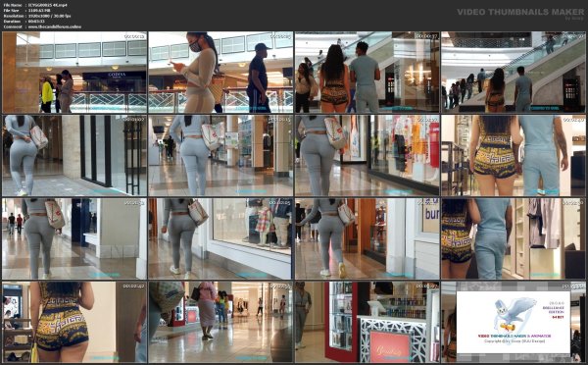Open the thumbnail showing tall black door frames
The image size is (588, 365).
click(x=74, y=155)
